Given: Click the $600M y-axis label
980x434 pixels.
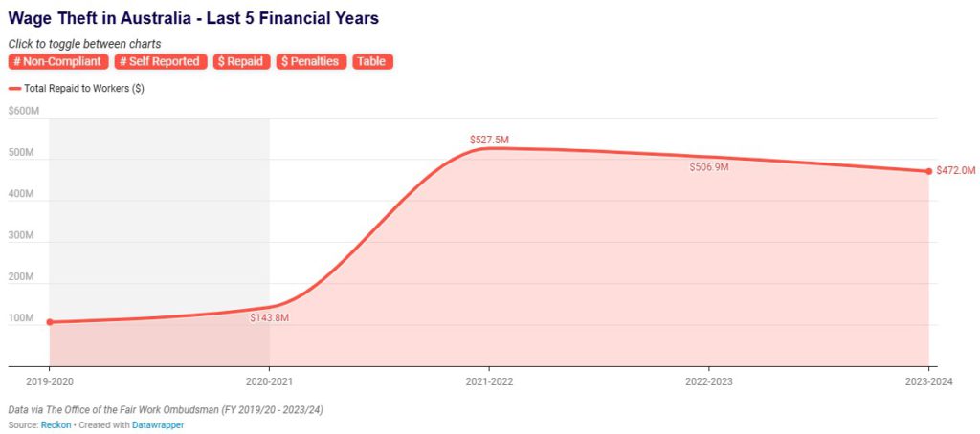Looking at the screenshot, I should pyautogui.click(x=23, y=111).
